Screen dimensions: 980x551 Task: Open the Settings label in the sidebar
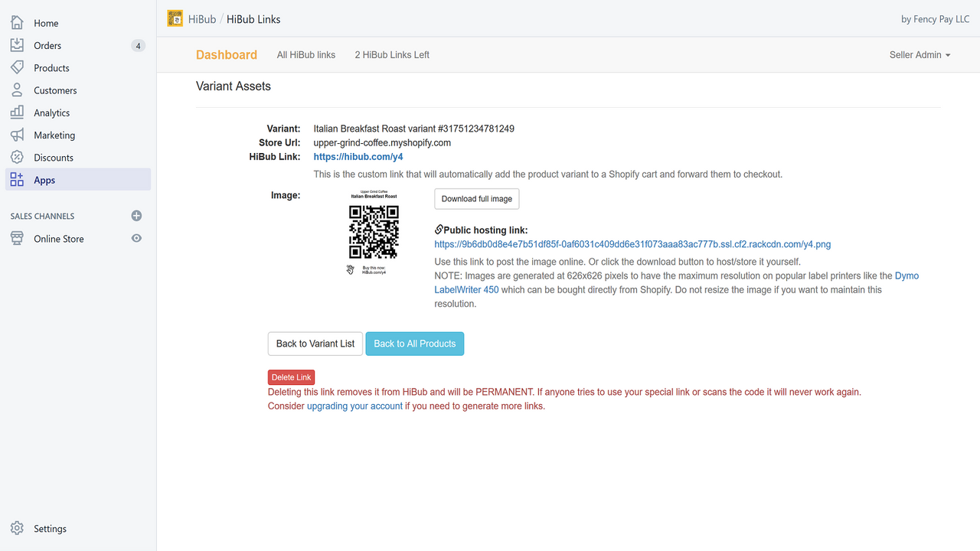click(x=50, y=528)
